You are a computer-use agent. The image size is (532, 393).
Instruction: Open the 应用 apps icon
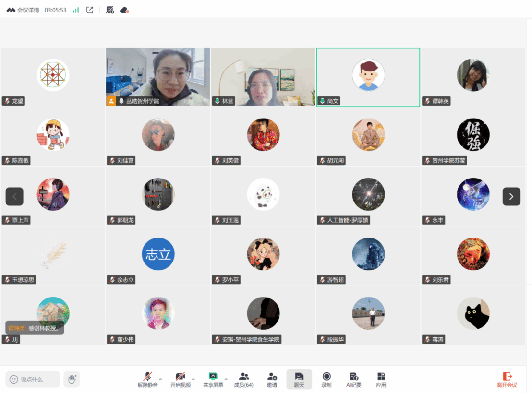(381, 379)
